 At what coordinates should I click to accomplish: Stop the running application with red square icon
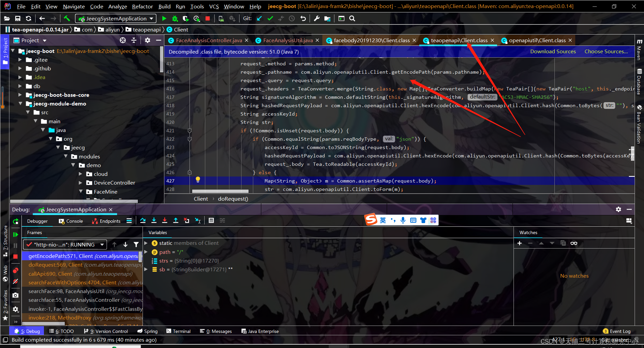click(207, 18)
